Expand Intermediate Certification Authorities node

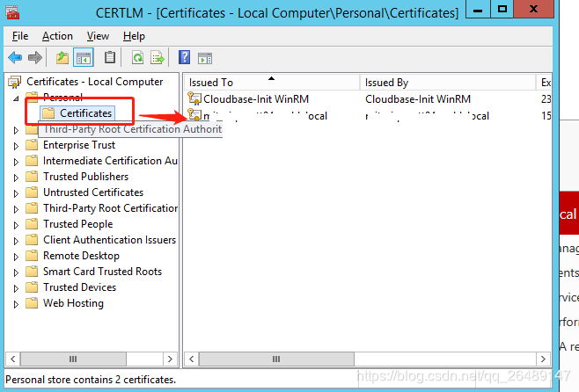point(16,162)
